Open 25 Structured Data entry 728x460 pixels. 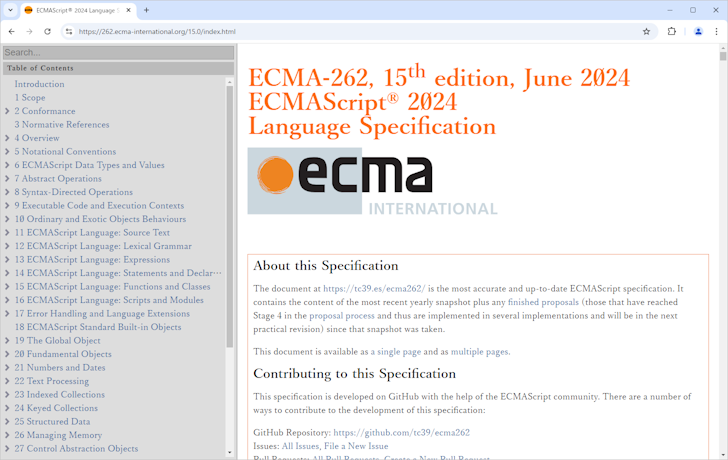(x=52, y=421)
